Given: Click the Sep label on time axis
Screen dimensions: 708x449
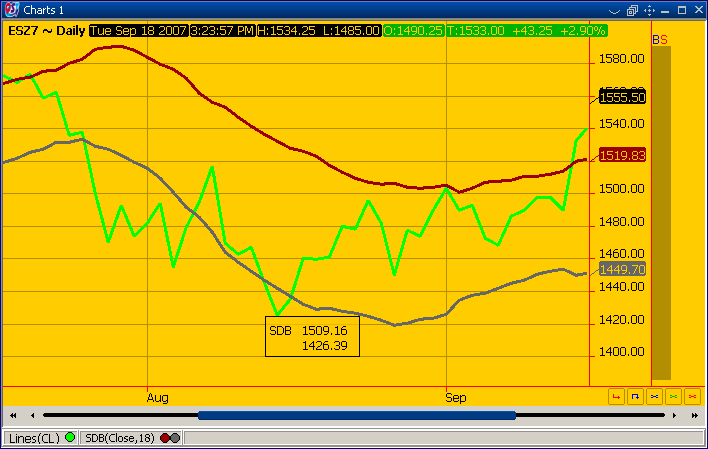Looking at the screenshot, I should (456, 398).
